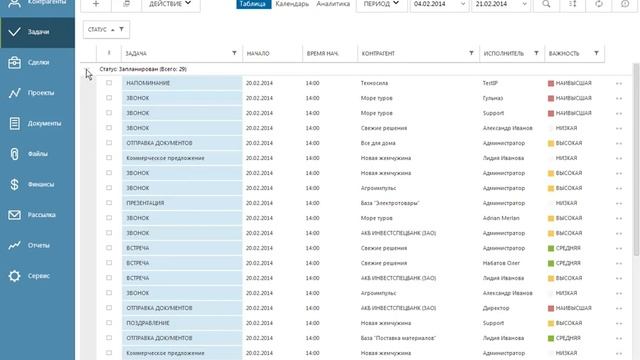Image resolution: width=640 pixels, height=360 pixels.
Task: Click the vertical scrollbar of the task table
Action: [x=636, y=159]
